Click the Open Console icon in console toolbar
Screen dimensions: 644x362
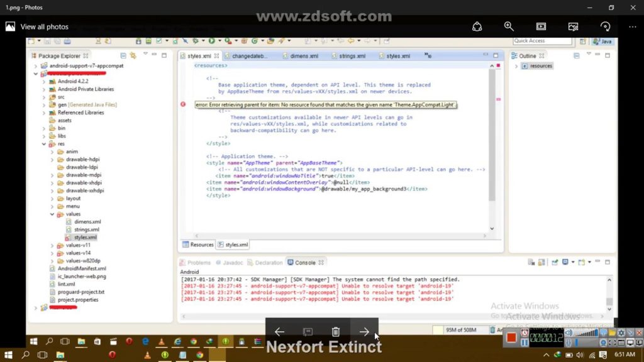tap(581, 262)
